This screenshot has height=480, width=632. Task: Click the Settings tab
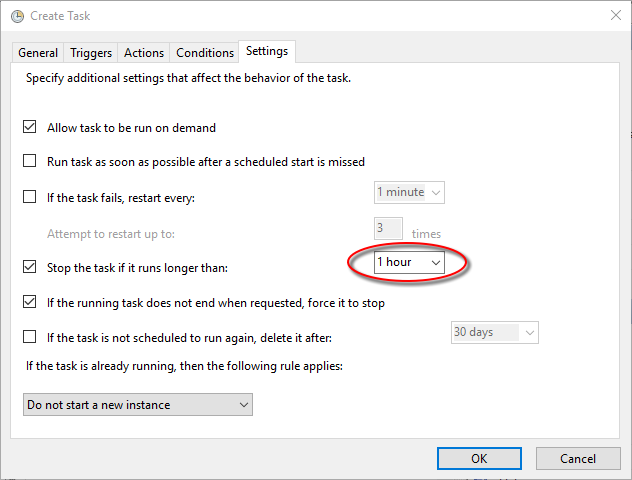coord(267,52)
